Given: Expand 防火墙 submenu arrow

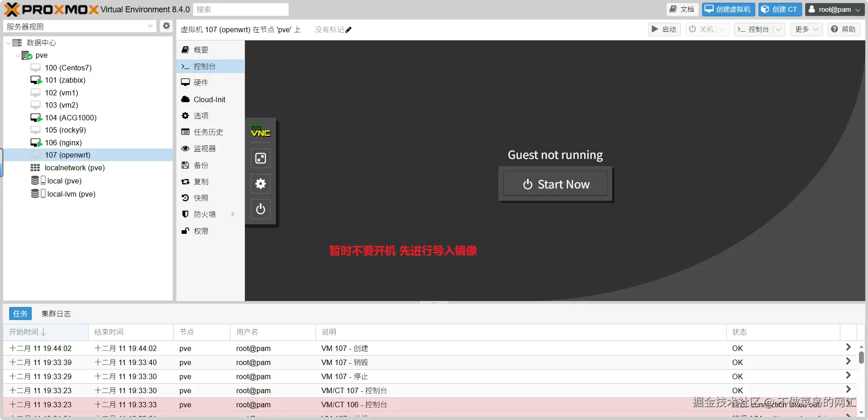Looking at the screenshot, I should (233, 214).
